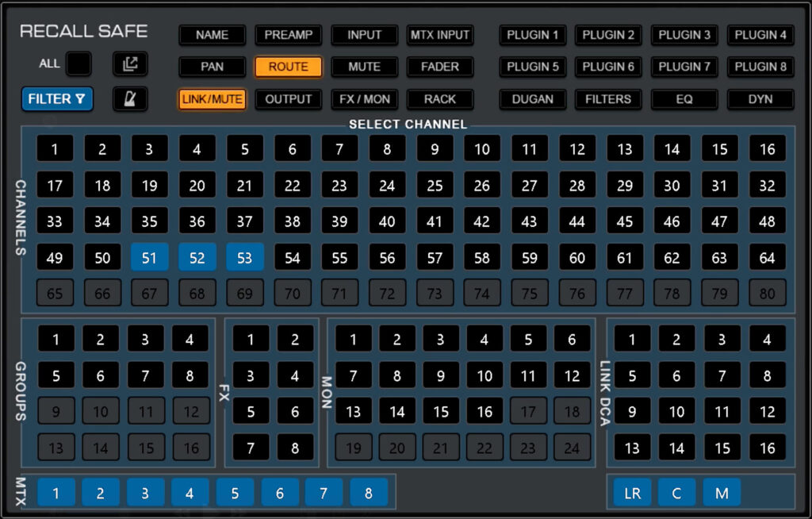Select Link DCA 16
This screenshot has height=519, width=812.
tap(768, 448)
